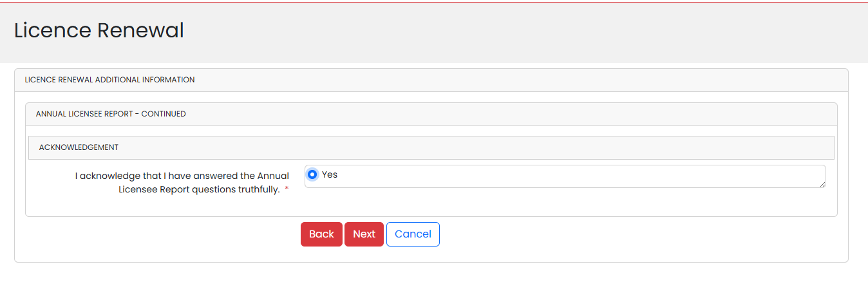
Task: Cancel the licence renewal form
Action: click(x=413, y=234)
